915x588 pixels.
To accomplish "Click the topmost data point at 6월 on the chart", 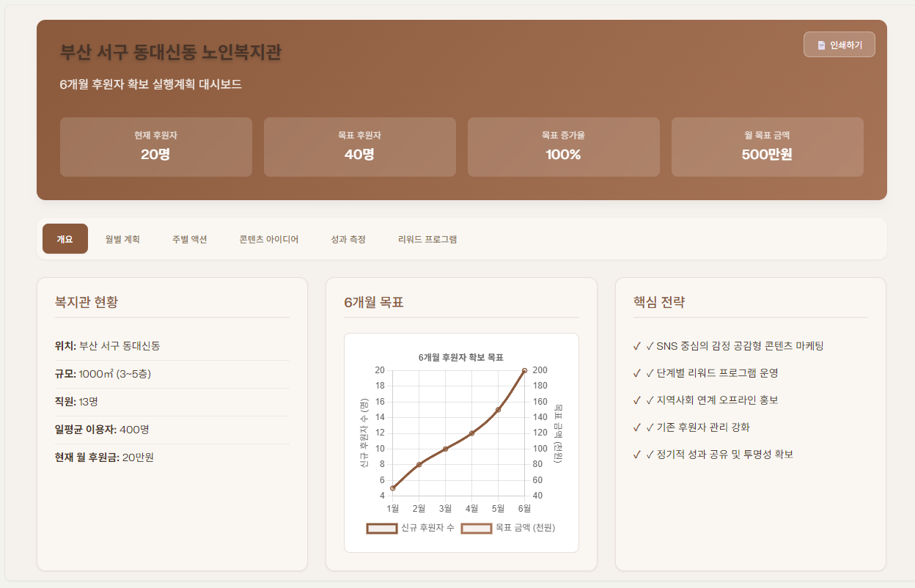I will tap(523, 370).
